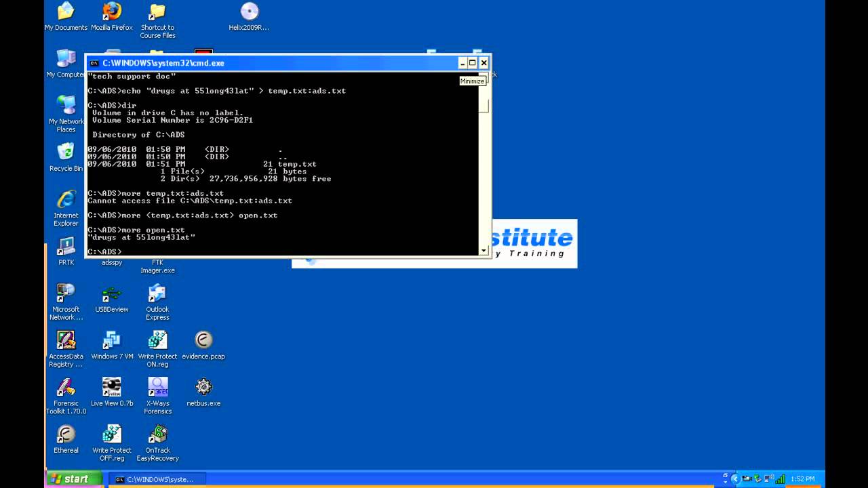Click the cmd scrollbar down arrow
This screenshot has width=868, height=488.
tap(484, 251)
